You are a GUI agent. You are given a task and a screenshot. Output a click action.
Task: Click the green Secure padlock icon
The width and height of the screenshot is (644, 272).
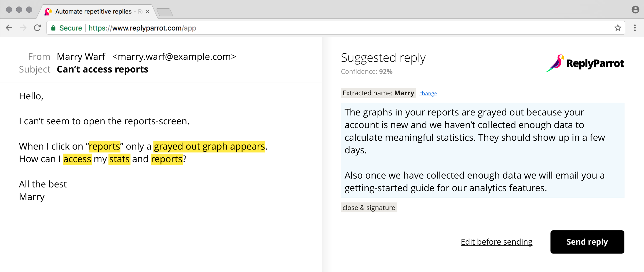coord(53,28)
